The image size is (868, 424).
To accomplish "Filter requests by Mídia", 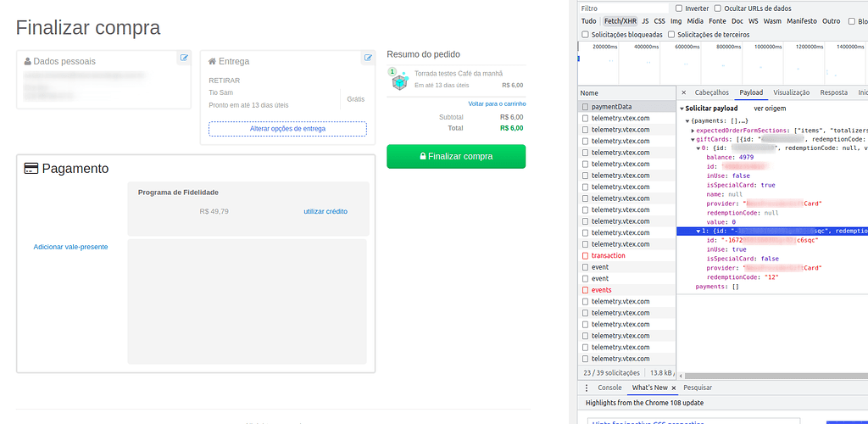I will pyautogui.click(x=695, y=21).
